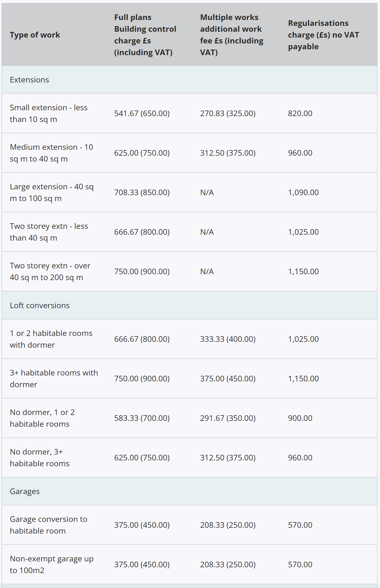The height and width of the screenshot is (588, 380).
Task: Click the "Multiple works additional work fee" header
Action: (232, 35)
